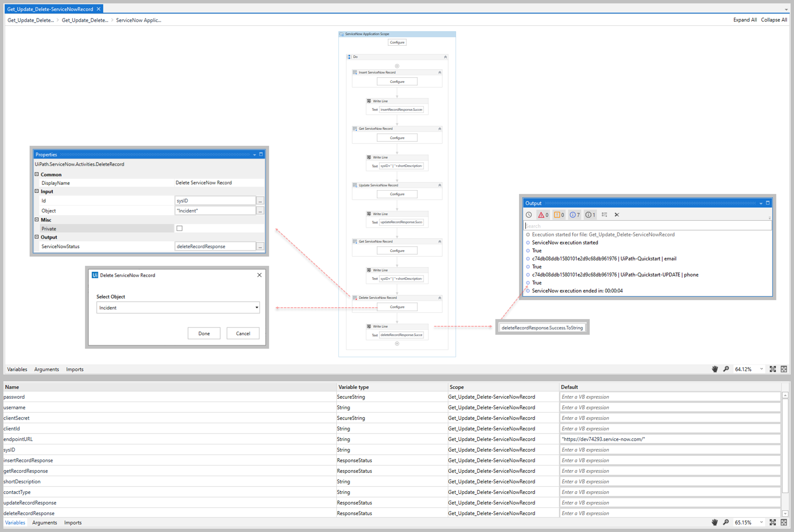Collapse the Insert ServiceNow Record activity
794x532 pixels.
coord(439,72)
